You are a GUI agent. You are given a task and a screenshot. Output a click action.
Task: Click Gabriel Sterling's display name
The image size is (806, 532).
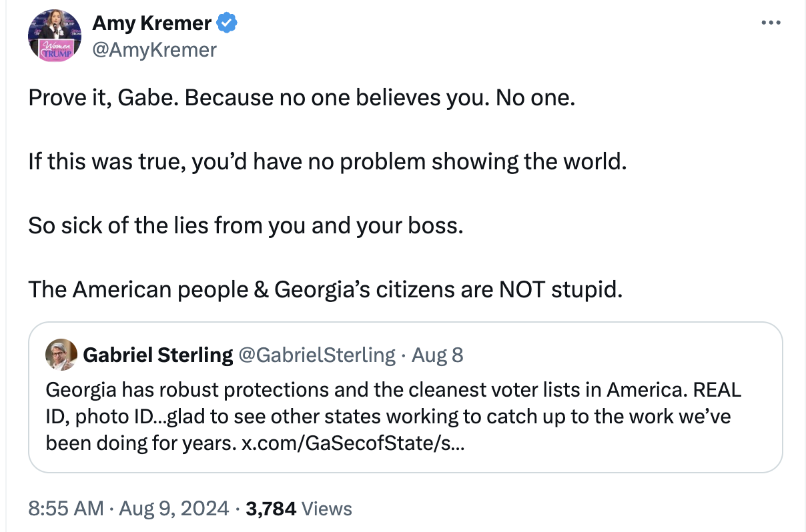159,355
